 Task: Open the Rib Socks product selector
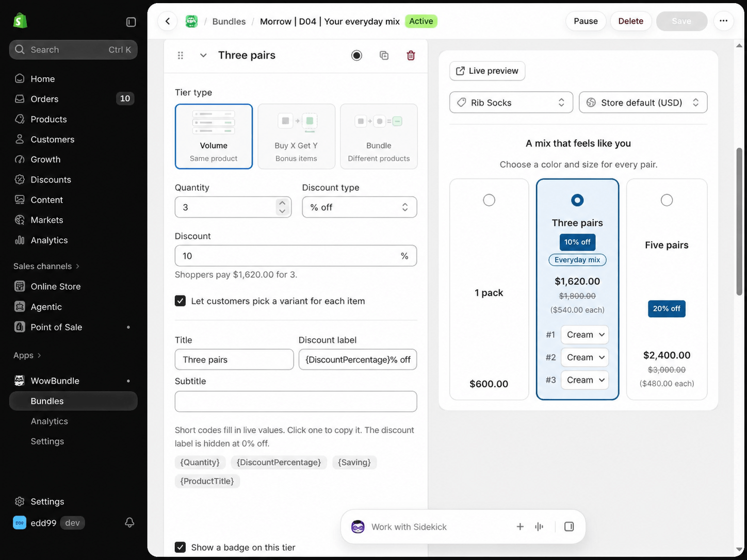pos(511,103)
